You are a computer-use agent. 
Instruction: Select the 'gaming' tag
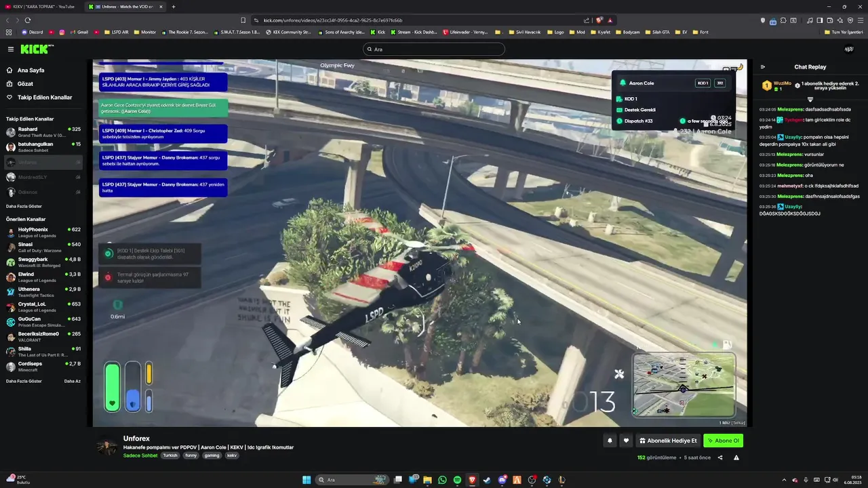(212, 455)
